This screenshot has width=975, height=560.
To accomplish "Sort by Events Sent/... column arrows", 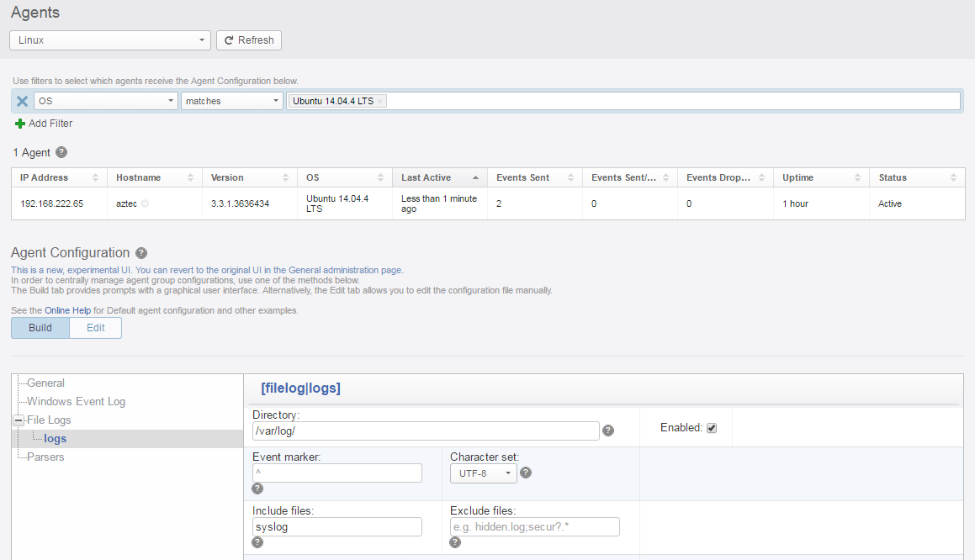I will click(665, 177).
